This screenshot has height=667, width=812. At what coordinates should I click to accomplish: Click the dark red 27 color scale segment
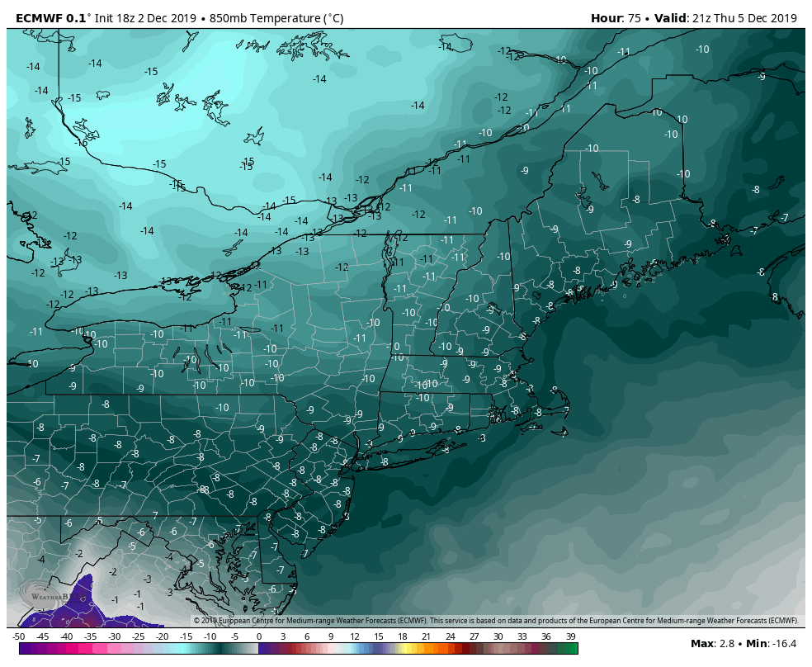click(x=474, y=649)
